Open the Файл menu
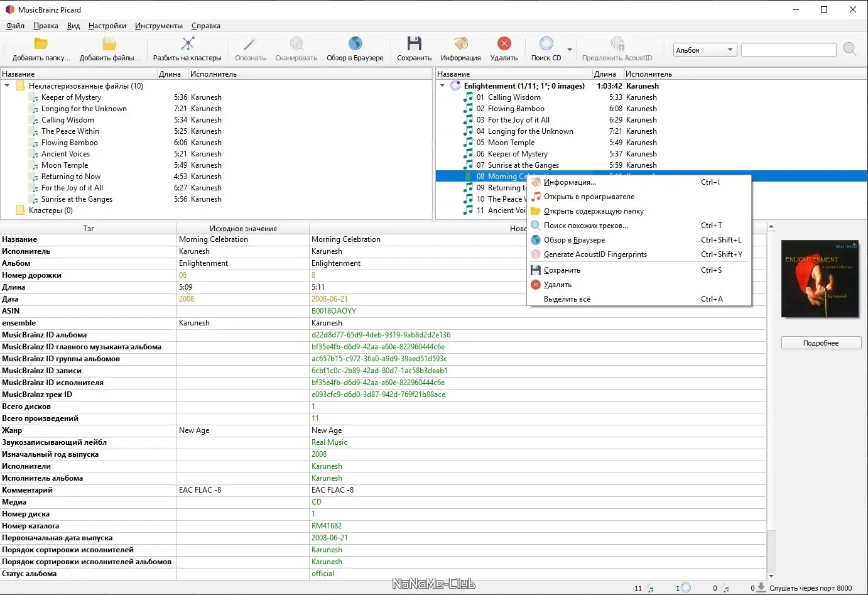 (x=15, y=26)
